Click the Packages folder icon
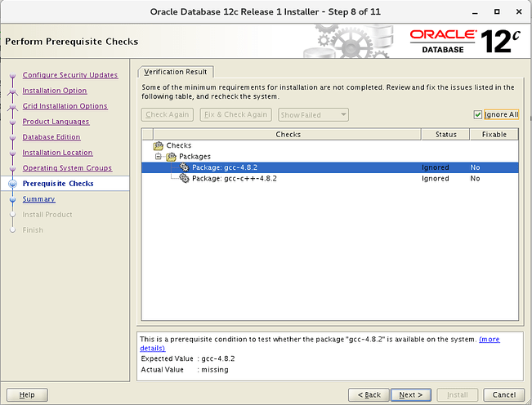Image resolution: width=532 pixels, height=405 pixels. click(171, 157)
